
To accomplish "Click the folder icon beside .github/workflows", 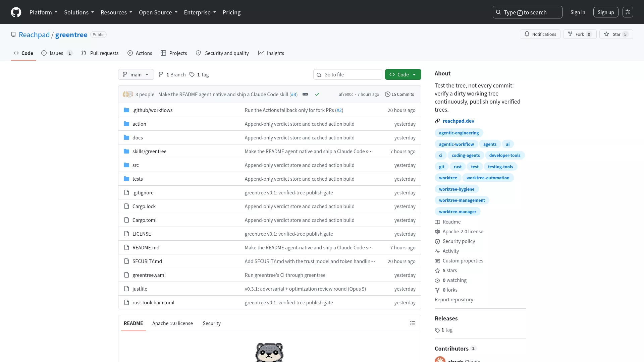I will click(x=126, y=110).
